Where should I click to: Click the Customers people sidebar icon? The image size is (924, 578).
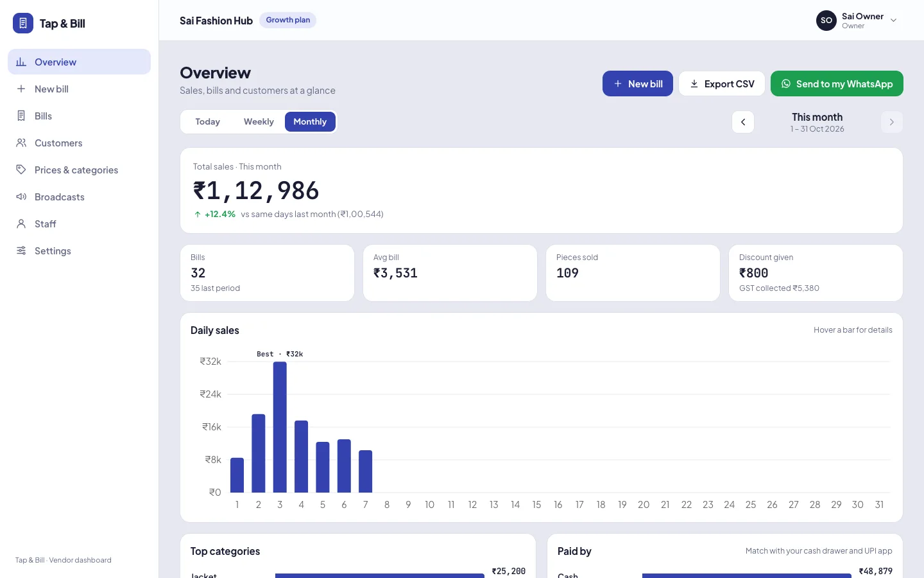pos(21,143)
